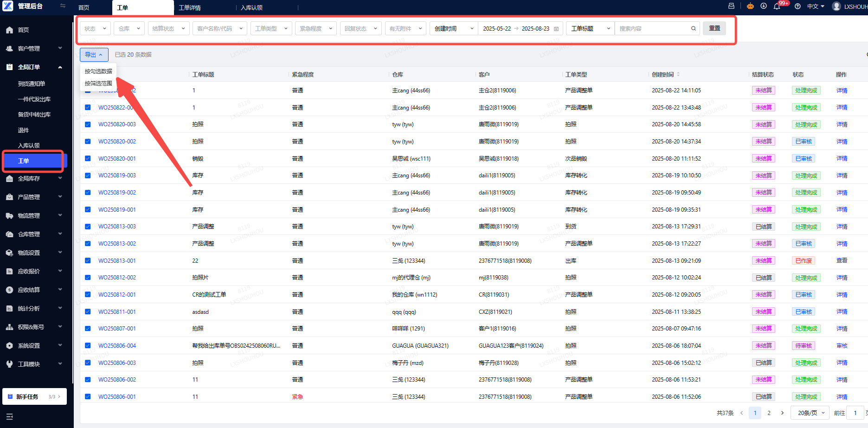Open the 状态 filter dropdown
The image size is (868, 428).
[96, 28]
